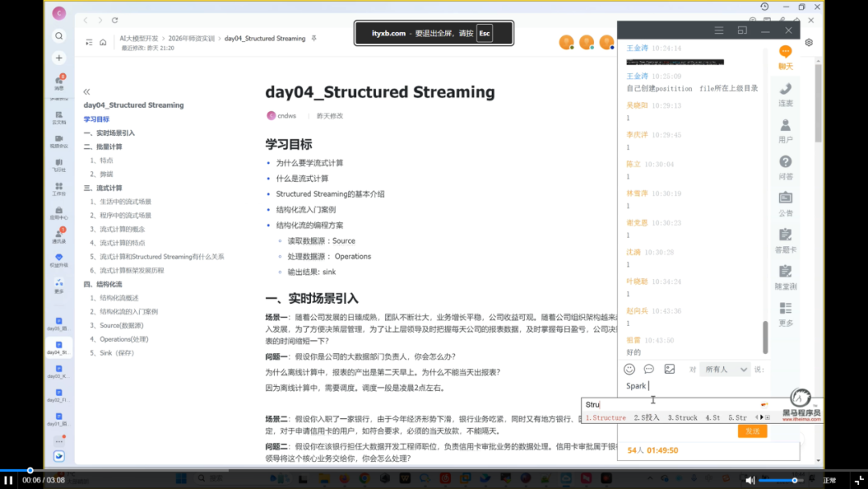Viewport: 868px width, 489px height.
Task: Click the home icon beside breadcrumb
Action: tap(103, 42)
